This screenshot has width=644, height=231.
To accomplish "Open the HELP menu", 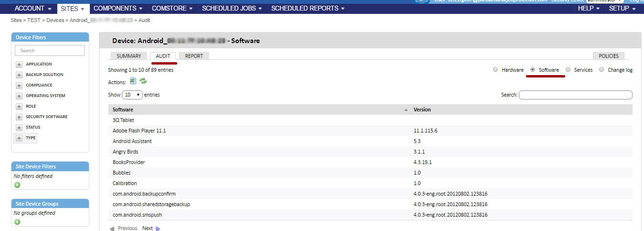I will tap(589, 8).
